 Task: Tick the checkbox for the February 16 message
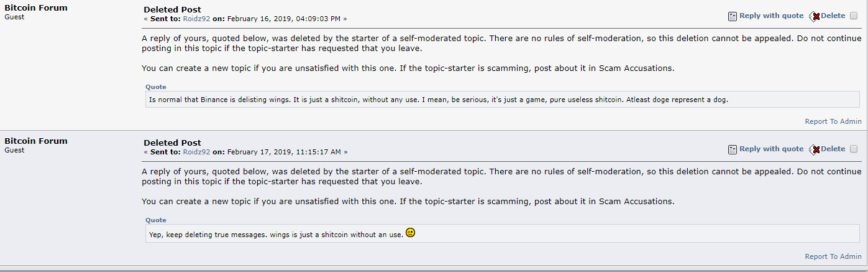pyautogui.click(x=854, y=16)
